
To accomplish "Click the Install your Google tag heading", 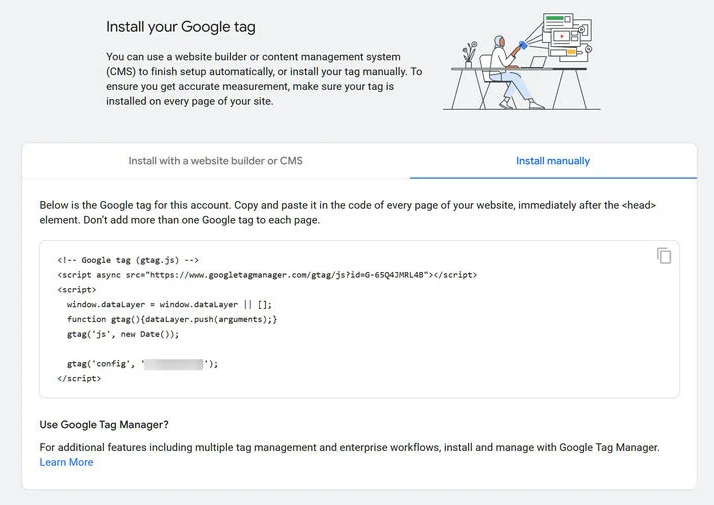I will pos(181,27).
